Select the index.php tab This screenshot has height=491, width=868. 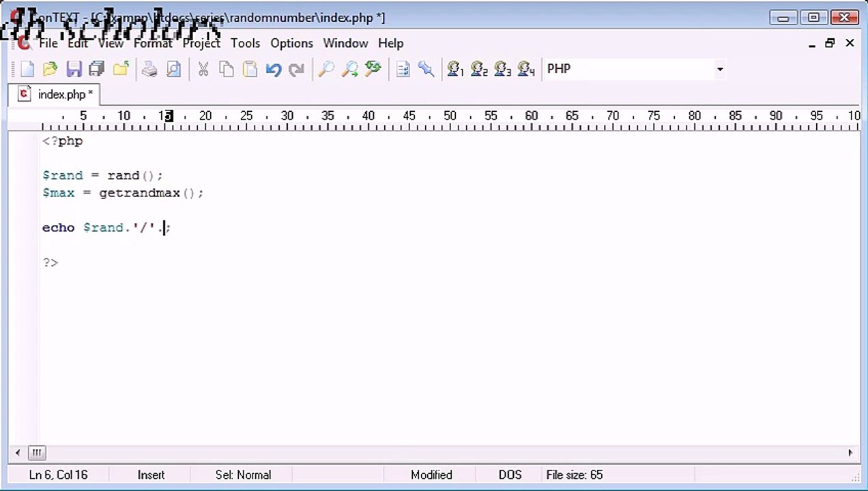[55, 94]
